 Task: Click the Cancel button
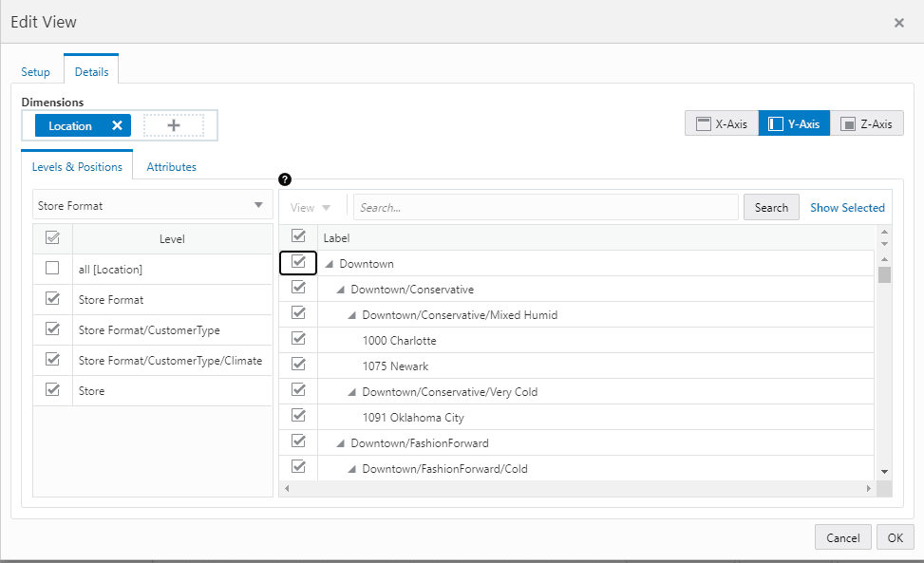842,537
